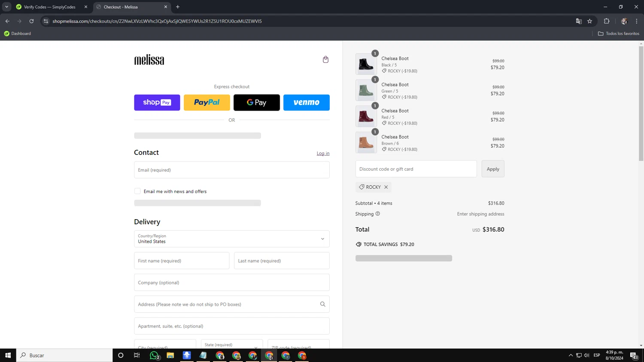Click the TOTAL SAVINGS $79.20 text

pos(389,244)
